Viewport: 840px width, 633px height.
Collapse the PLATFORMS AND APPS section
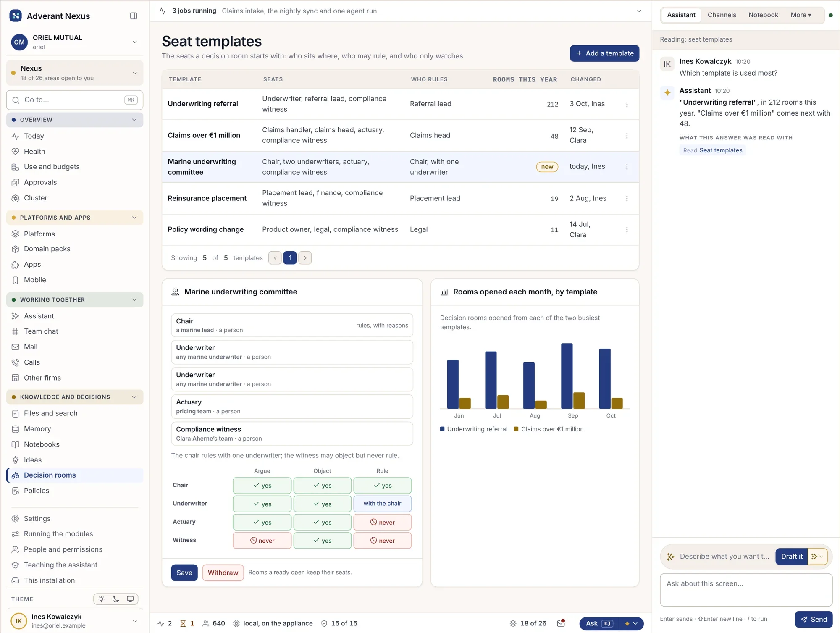click(75, 218)
